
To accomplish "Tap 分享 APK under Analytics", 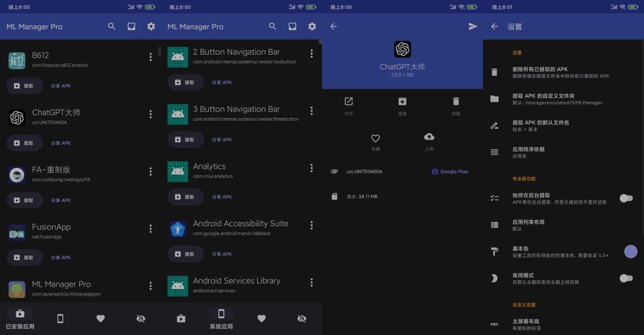I will (222, 197).
